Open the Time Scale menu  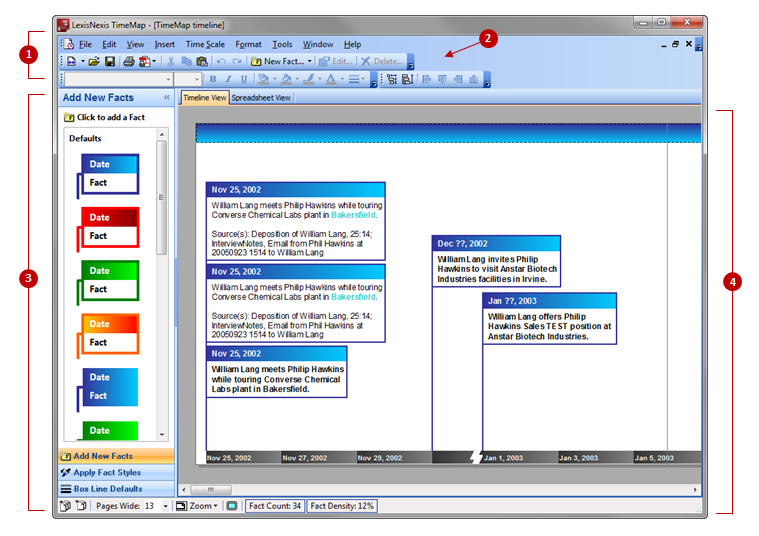pyautogui.click(x=205, y=45)
